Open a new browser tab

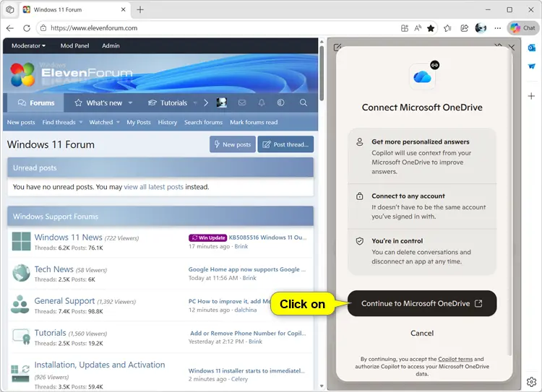(x=140, y=9)
